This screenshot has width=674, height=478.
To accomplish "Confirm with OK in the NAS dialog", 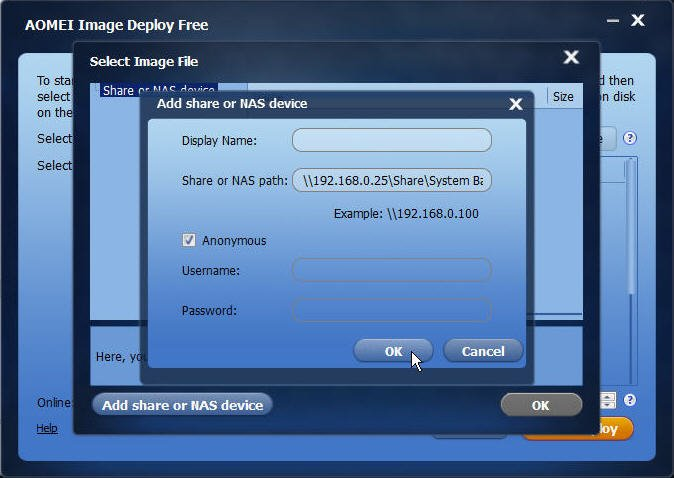I will (x=393, y=351).
